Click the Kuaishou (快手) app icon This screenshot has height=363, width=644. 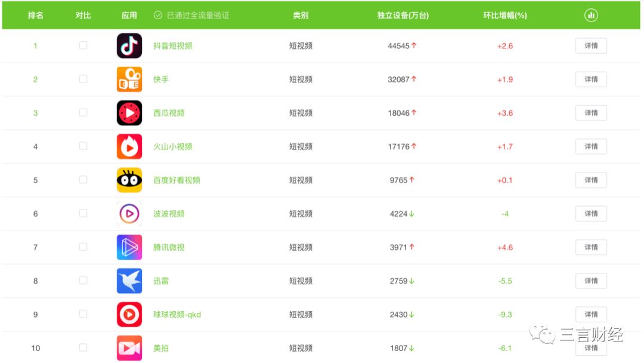(129, 79)
